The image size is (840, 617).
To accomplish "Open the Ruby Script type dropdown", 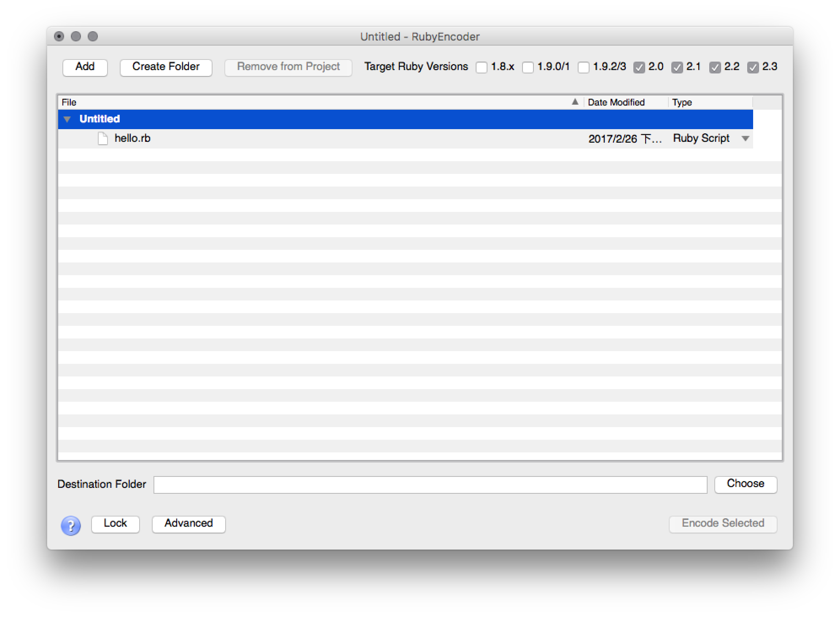I will pos(745,138).
